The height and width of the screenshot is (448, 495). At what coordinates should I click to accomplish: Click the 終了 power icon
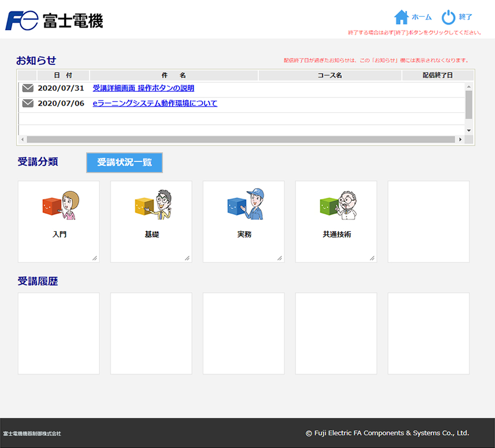pos(448,17)
